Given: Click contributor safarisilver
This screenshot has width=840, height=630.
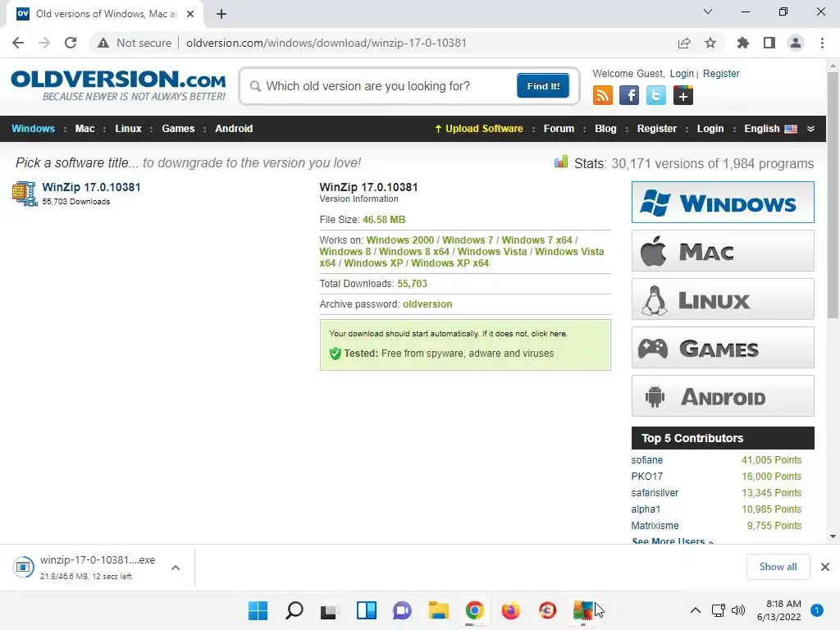Looking at the screenshot, I should [655, 493].
